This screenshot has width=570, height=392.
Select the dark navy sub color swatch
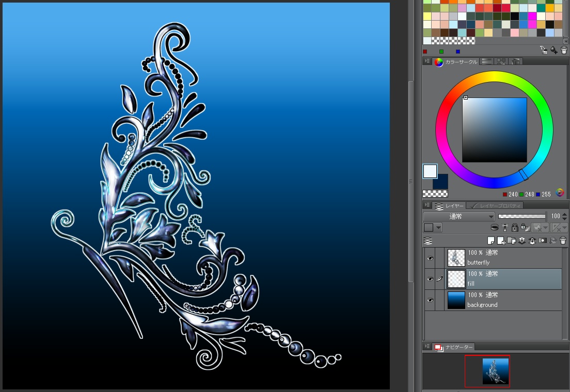[440, 182]
